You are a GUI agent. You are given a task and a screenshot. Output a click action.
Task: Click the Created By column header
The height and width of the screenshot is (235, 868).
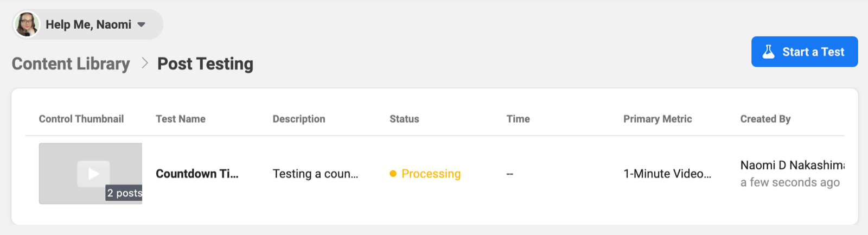(765, 119)
